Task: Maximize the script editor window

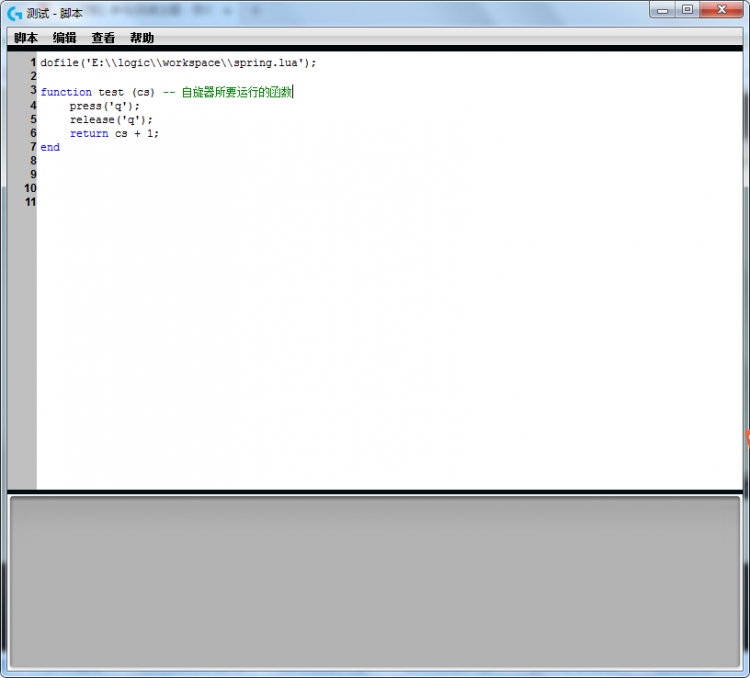Action: (x=687, y=10)
